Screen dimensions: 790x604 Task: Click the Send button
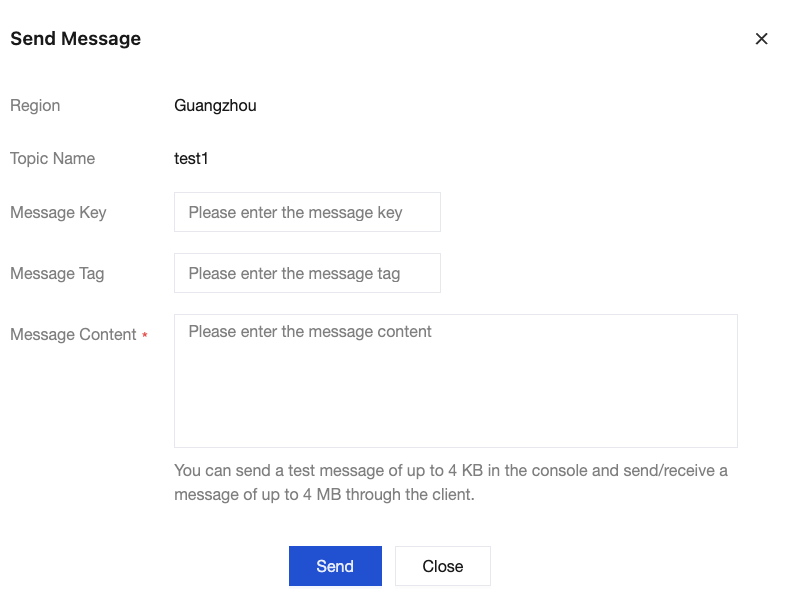click(x=335, y=566)
